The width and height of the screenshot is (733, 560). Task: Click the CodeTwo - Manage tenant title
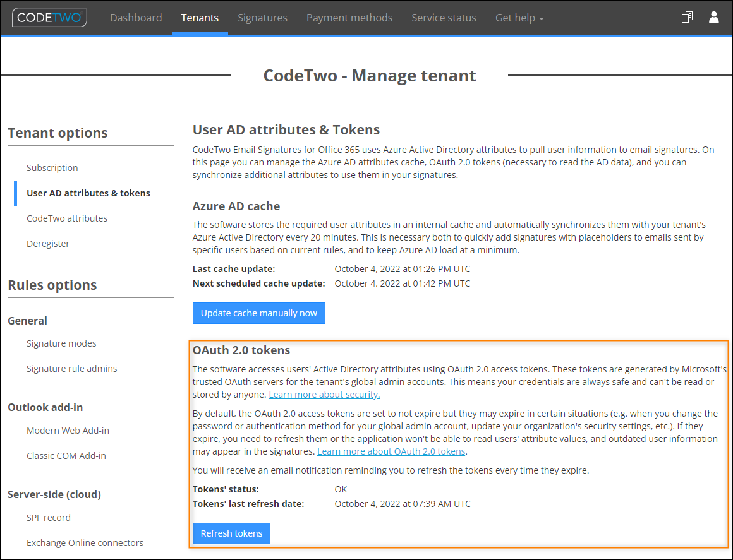coord(370,75)
